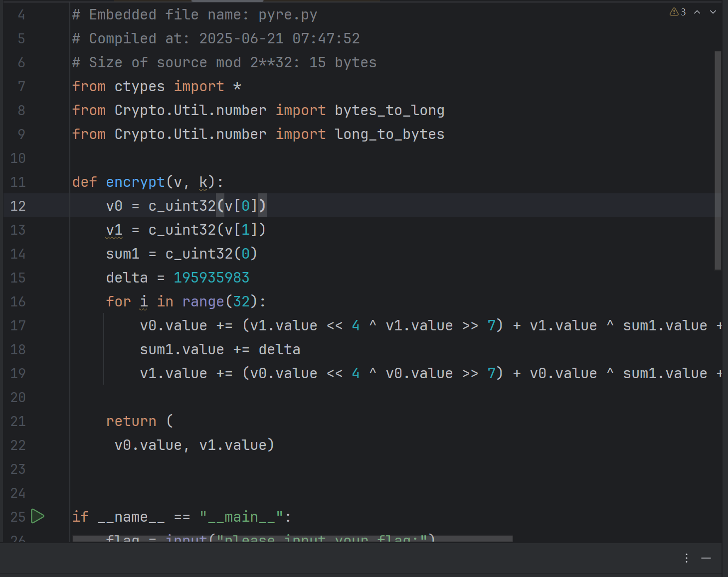Image resolution: width=728 pixels, height=577 pixels.
Task: Click the warning triangle showing 3 issues
Action: [675, 12]
